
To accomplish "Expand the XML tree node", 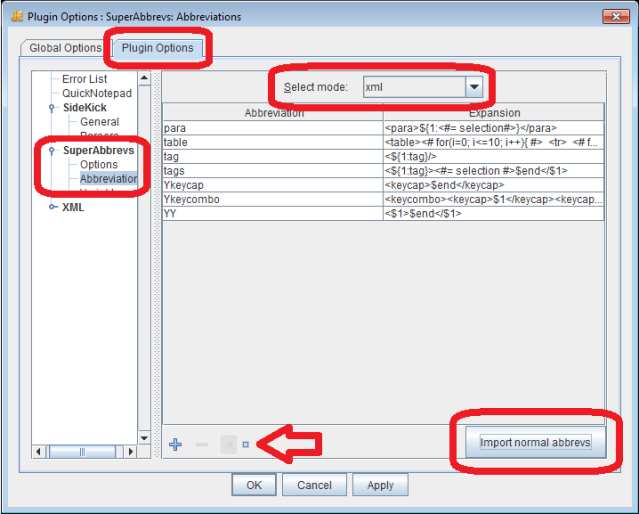I will click(x=53, y=207).
